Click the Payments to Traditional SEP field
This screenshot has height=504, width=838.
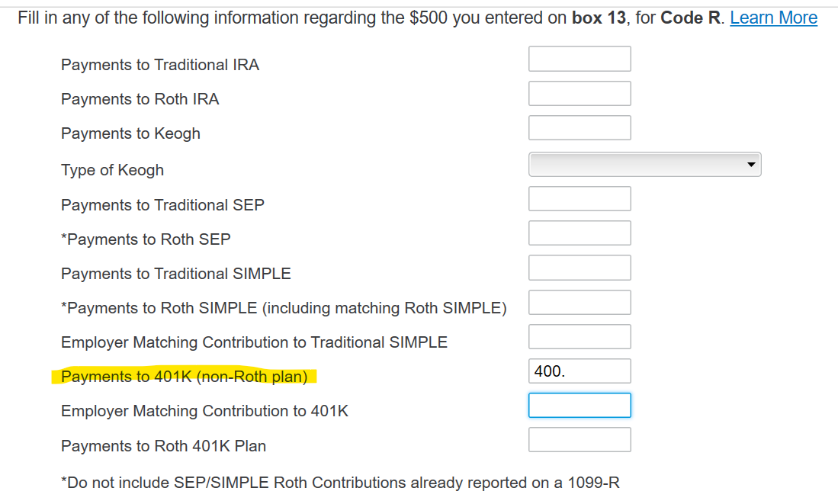click(580, 198)
